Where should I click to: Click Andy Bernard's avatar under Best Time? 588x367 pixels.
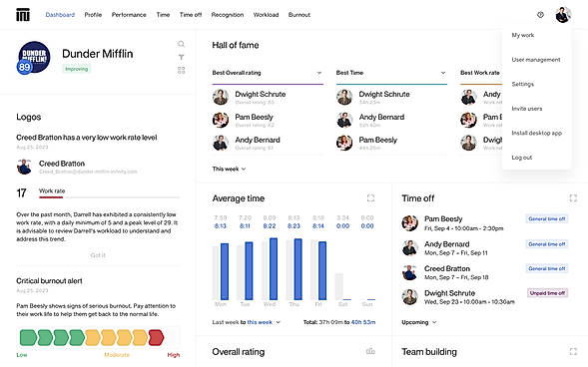coord(344,120)
